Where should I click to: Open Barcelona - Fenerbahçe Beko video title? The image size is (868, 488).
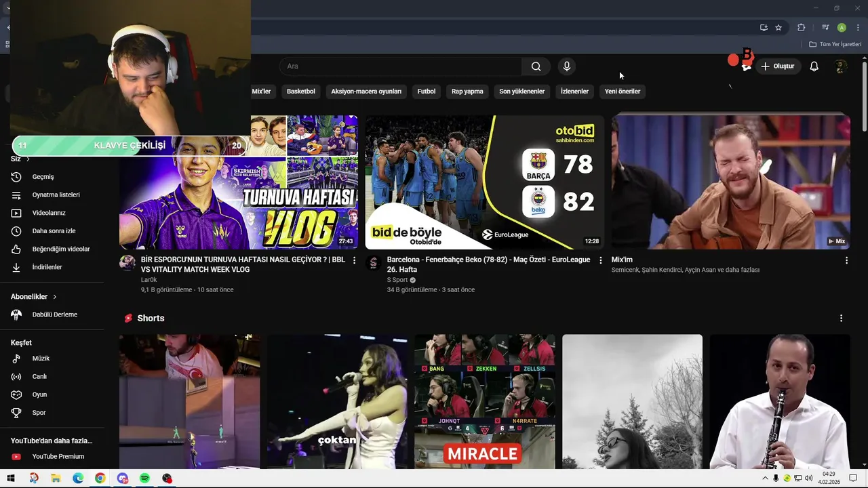point(489,264)
